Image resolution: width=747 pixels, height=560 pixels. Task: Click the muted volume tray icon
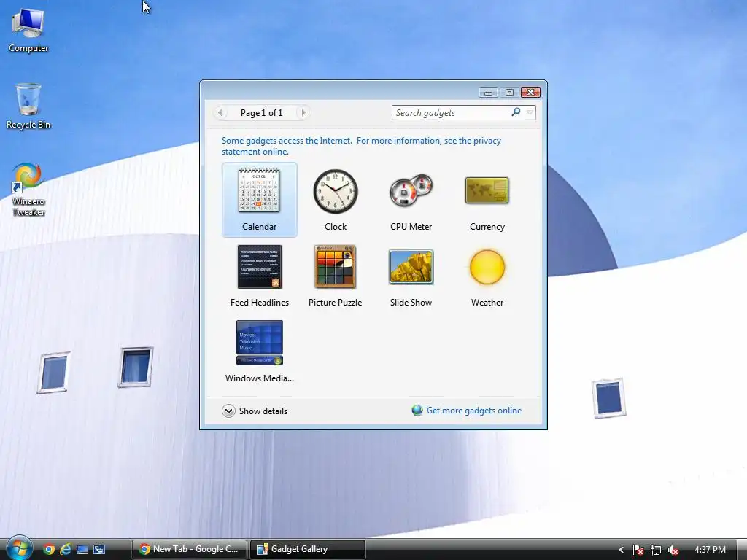[673, 550]
